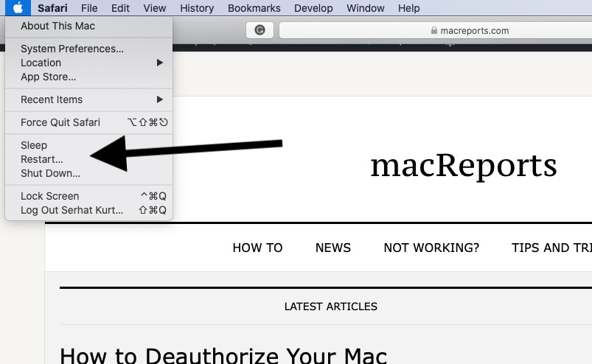592x364 pixels.
Task: Expand the Location submenu arrow
Action: click(160, 63)
